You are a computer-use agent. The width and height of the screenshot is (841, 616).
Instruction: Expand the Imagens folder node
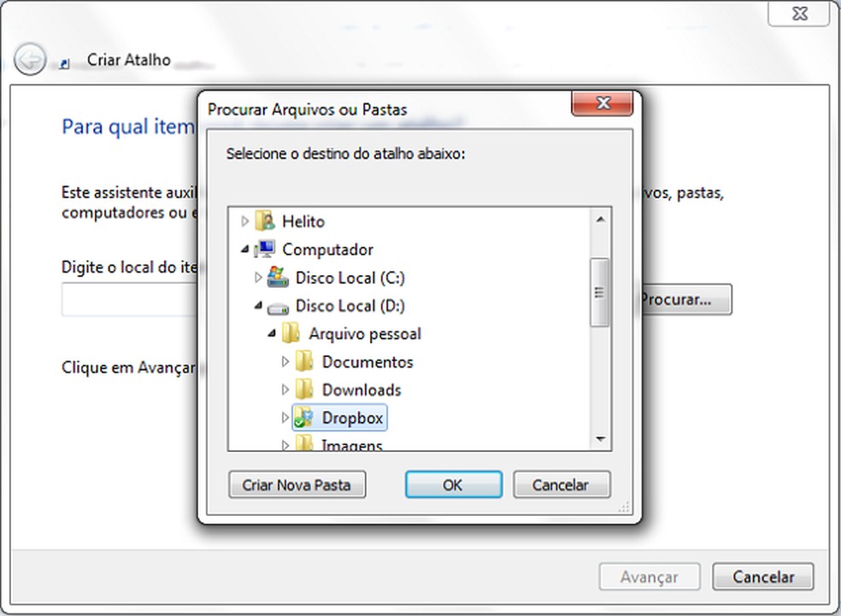[285, 445]
